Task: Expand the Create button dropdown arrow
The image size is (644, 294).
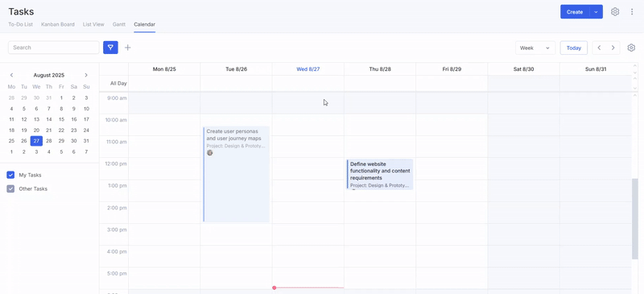Action: pos(596,12)
